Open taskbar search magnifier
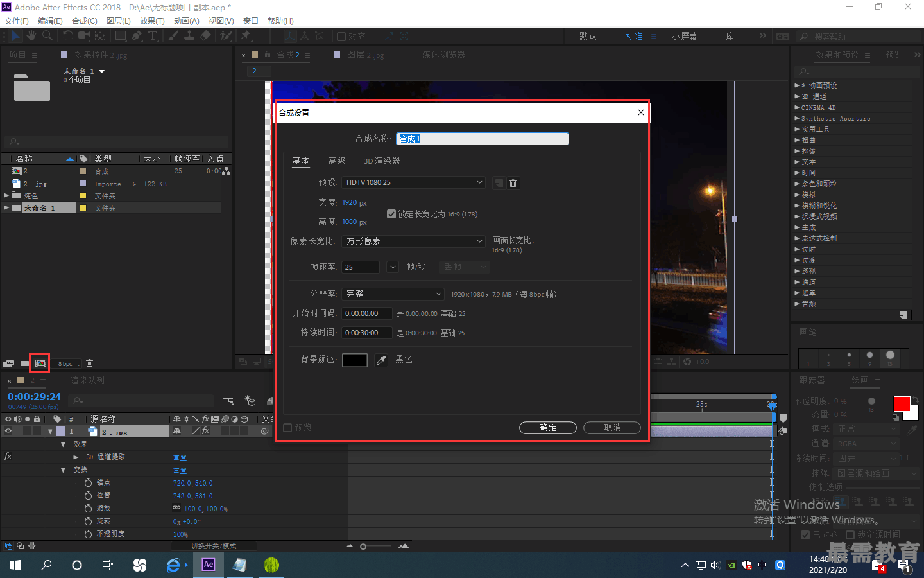The image size is (924, 578). point(46,565)
